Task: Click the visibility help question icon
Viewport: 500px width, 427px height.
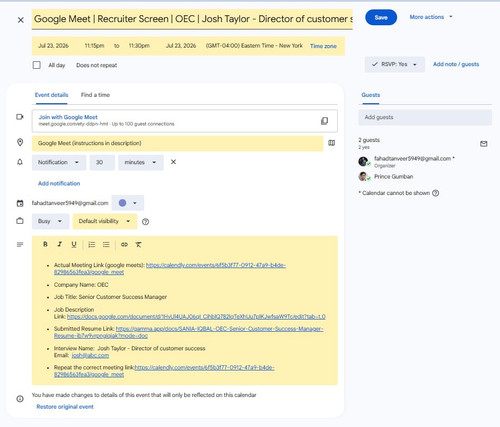Action: (145, 222)
